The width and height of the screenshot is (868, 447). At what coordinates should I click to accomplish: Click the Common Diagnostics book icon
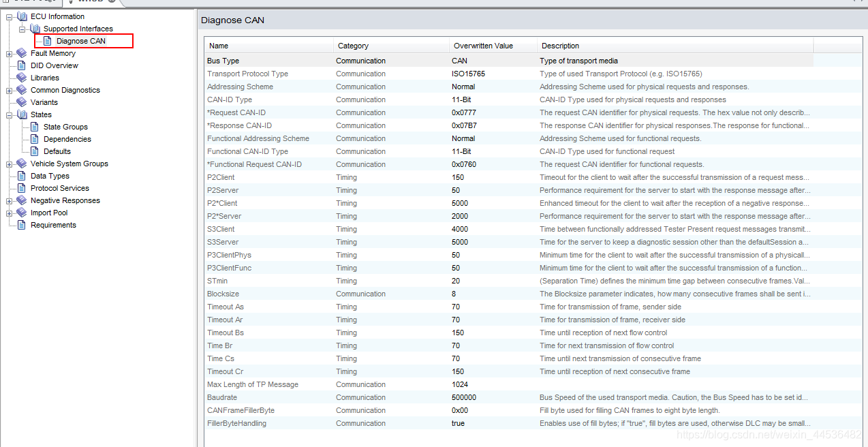click(21, 90)
